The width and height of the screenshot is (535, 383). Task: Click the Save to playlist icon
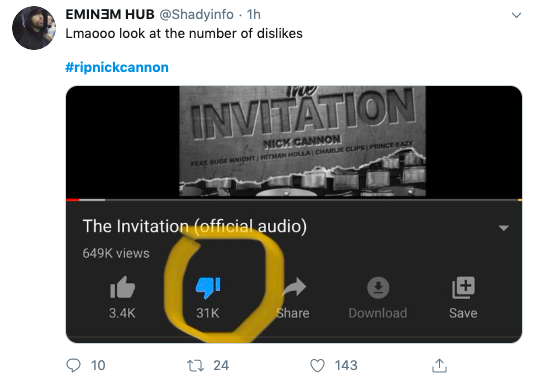463,288
